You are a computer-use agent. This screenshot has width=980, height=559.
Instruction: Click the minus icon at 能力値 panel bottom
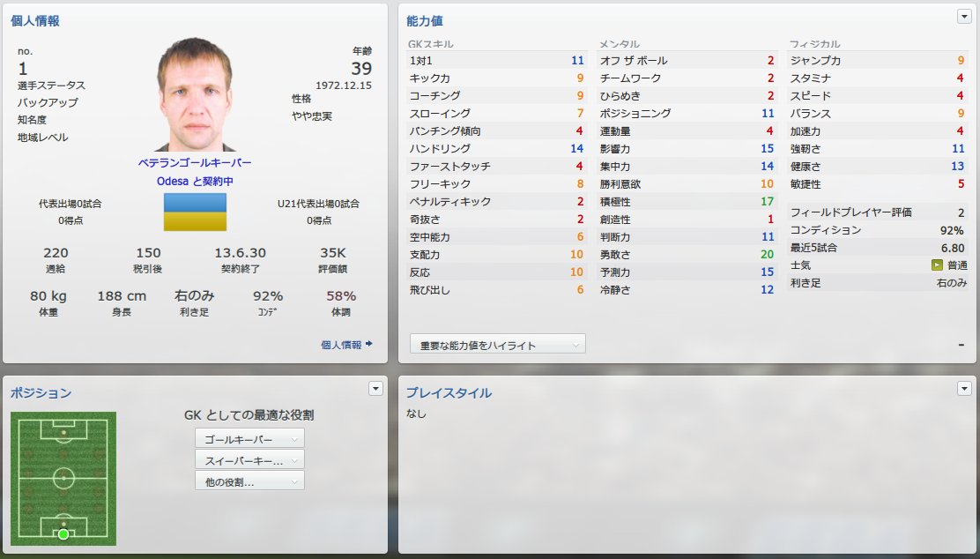point(961,345)
